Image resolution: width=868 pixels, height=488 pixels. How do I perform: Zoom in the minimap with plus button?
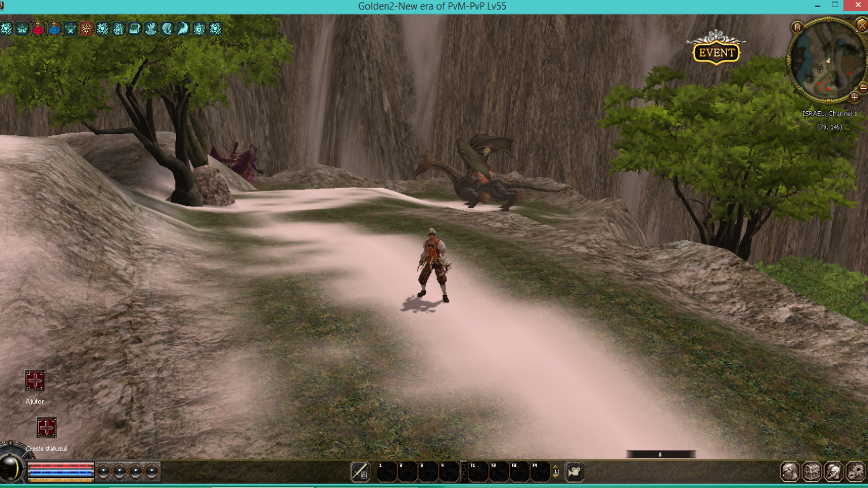pyautogui.click(x=855, y=97)
